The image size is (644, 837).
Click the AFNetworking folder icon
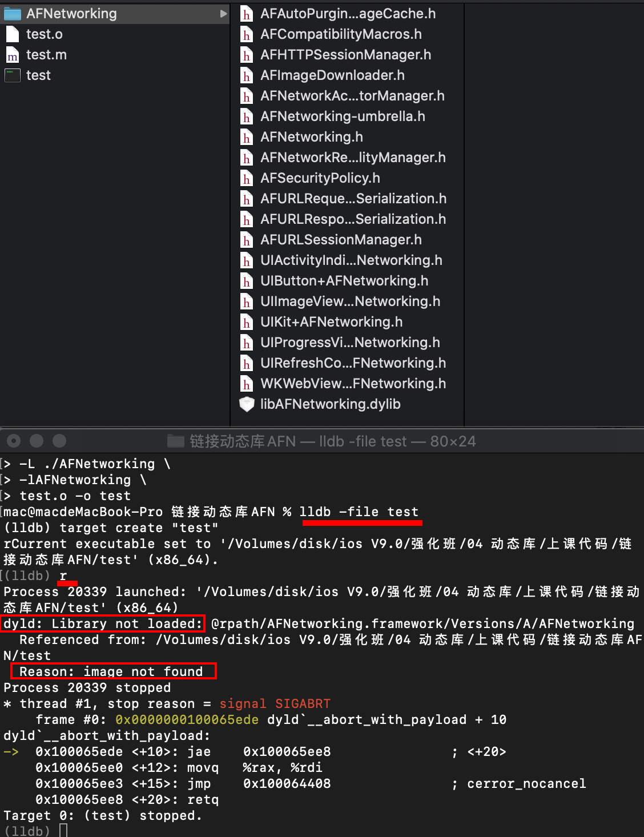pos(13,14)
